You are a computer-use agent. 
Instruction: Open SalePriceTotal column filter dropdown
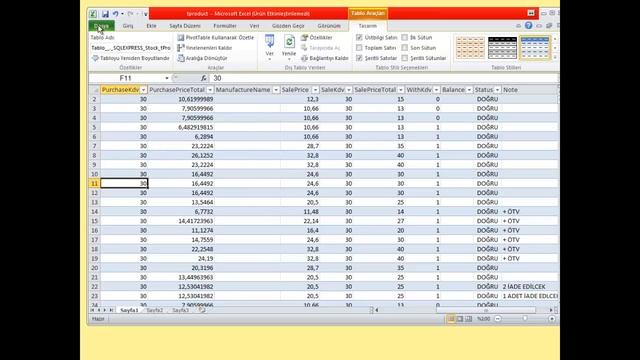(x=401, y=90)
